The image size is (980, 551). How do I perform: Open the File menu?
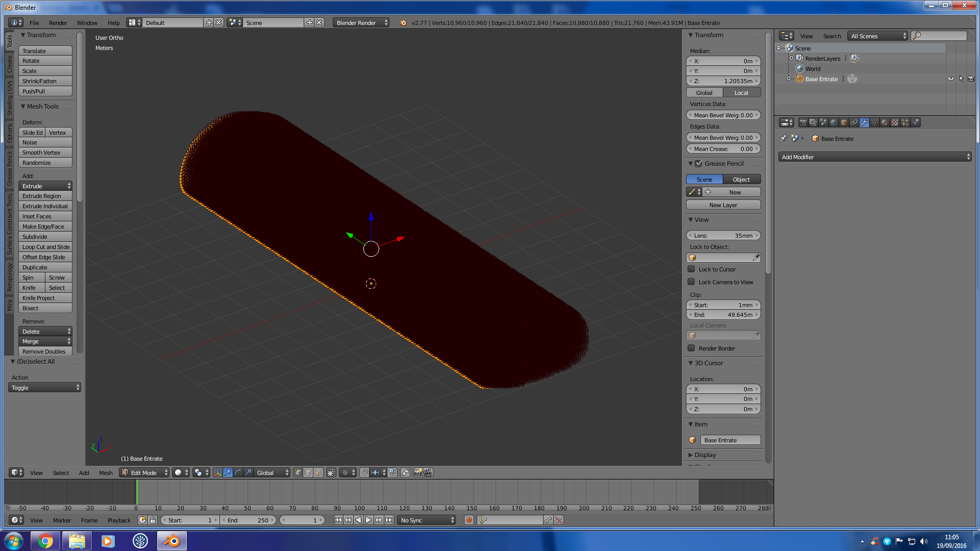[34, 22]
